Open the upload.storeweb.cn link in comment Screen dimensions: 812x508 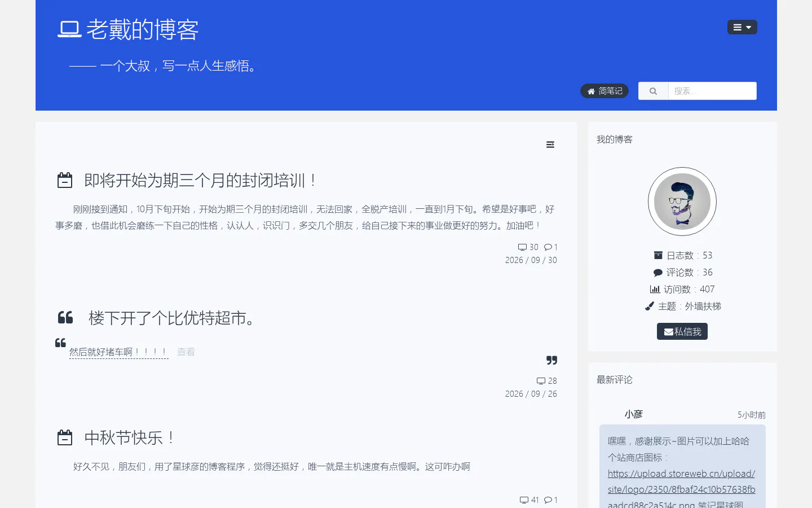pos(681,489)
